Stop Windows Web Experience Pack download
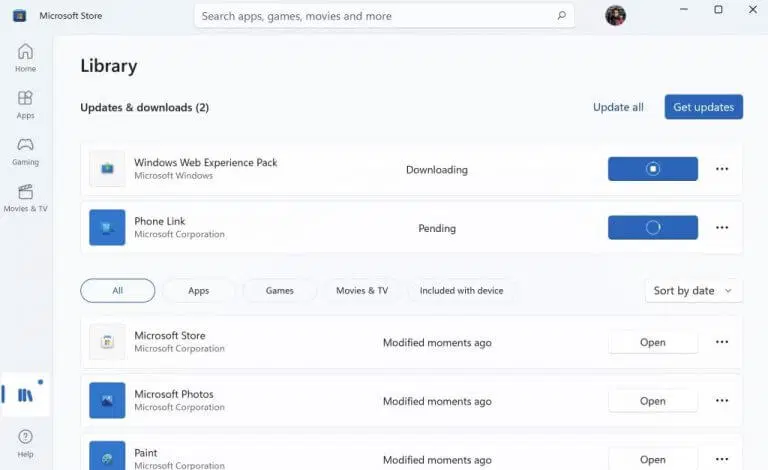This screenshot has width=768, height=470. click(652, 169)
